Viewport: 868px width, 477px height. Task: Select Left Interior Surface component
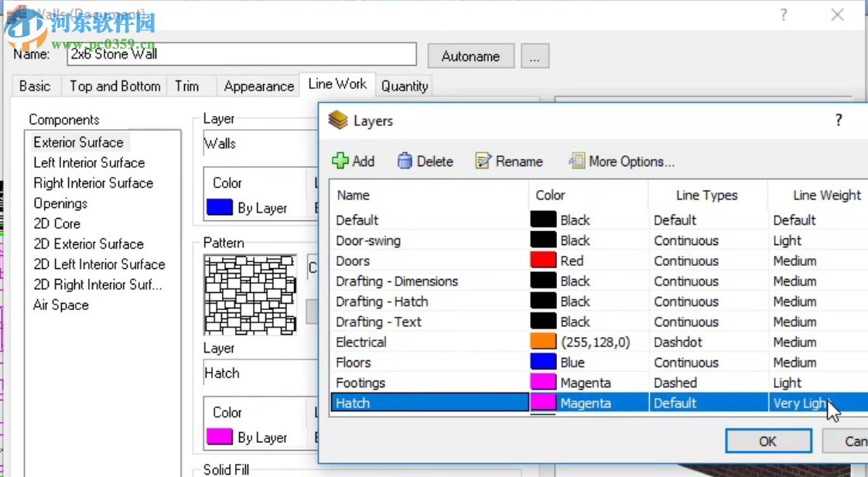coord(89,162)
